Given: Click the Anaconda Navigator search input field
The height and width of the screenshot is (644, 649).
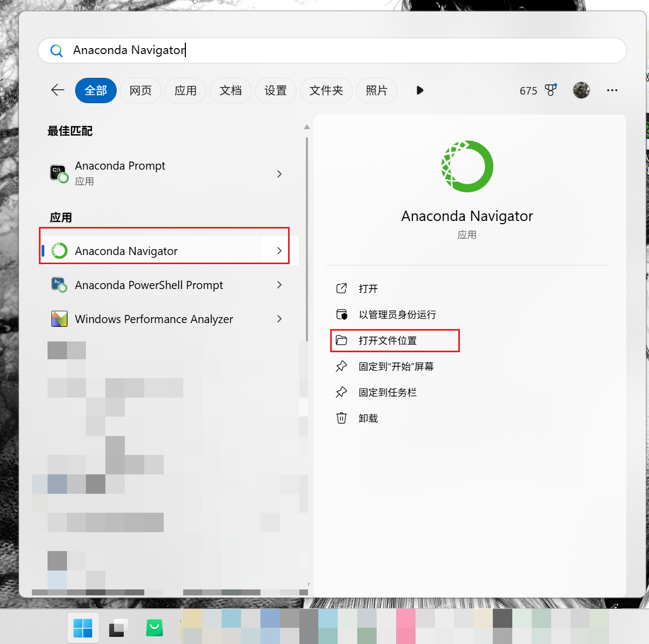Looking at the screenshot, I should pyautogui.click(x=332, y=50).
